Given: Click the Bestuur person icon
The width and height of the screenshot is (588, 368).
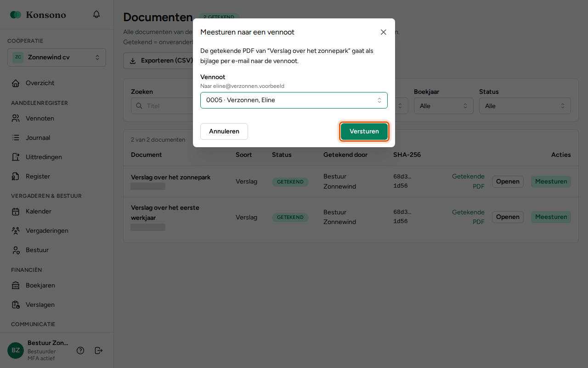Looking at the screenshot, I should click(16, 250).
